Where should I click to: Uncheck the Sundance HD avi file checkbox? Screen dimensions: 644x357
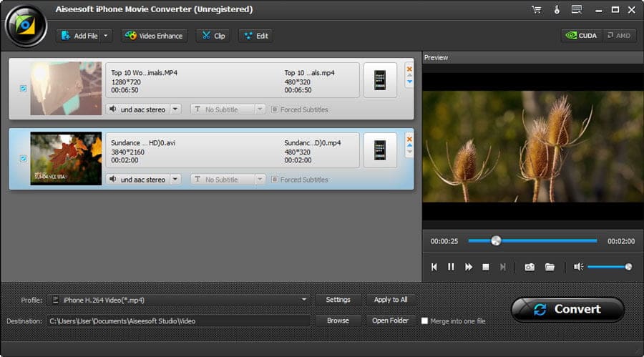(24, 159)
